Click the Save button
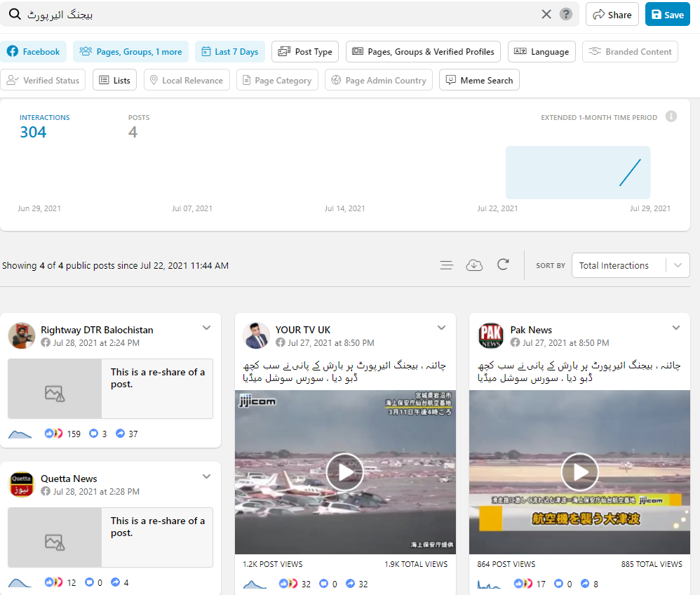 click(667, 15)
